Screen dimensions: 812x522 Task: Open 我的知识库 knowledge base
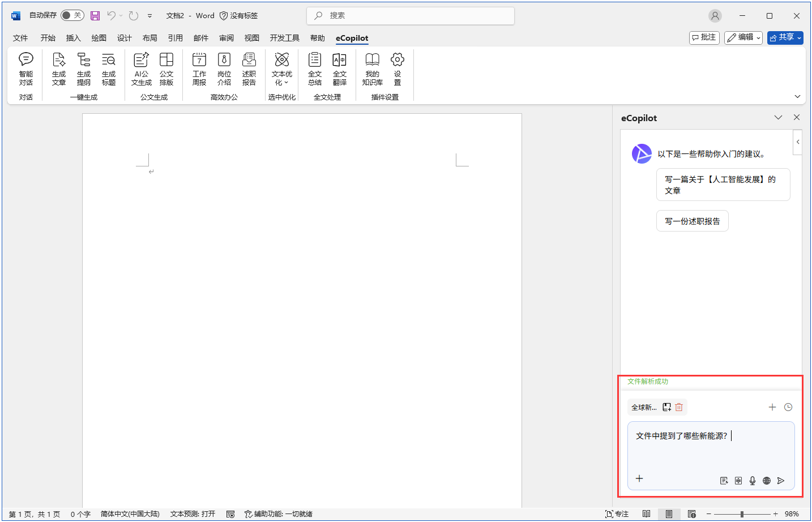point(372,69)
